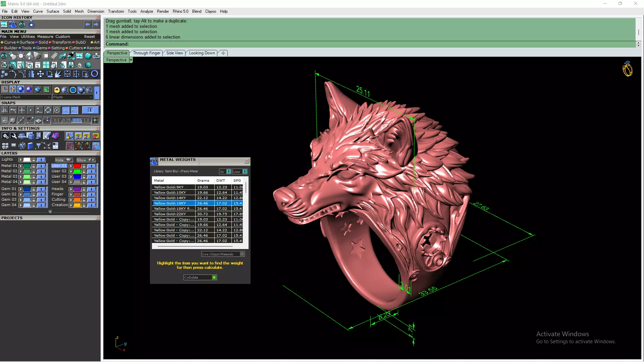Click the red color swatch for User 01
Viewport: 644px width, 362px height.
coord(77,166)
